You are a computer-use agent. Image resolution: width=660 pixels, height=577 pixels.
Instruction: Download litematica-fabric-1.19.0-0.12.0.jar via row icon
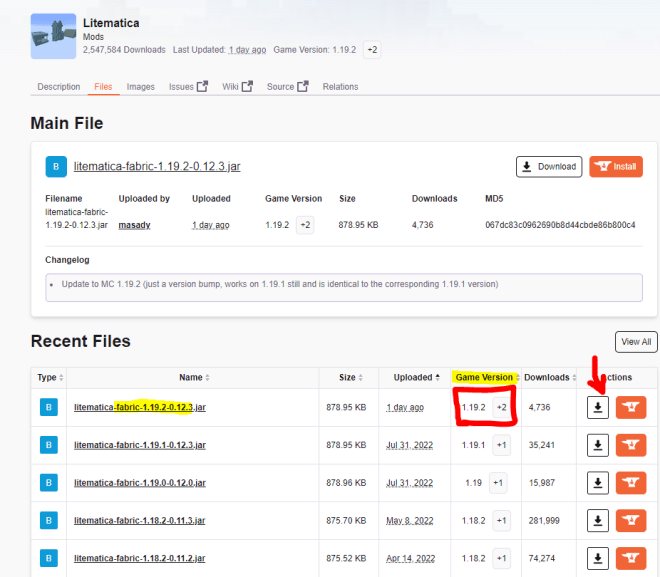(x=598, y=483)
